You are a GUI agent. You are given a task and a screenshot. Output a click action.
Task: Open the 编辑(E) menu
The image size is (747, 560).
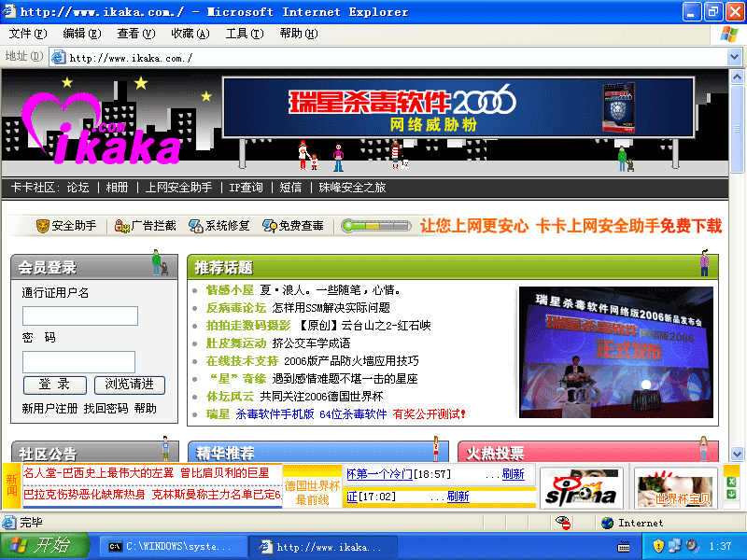82,34
